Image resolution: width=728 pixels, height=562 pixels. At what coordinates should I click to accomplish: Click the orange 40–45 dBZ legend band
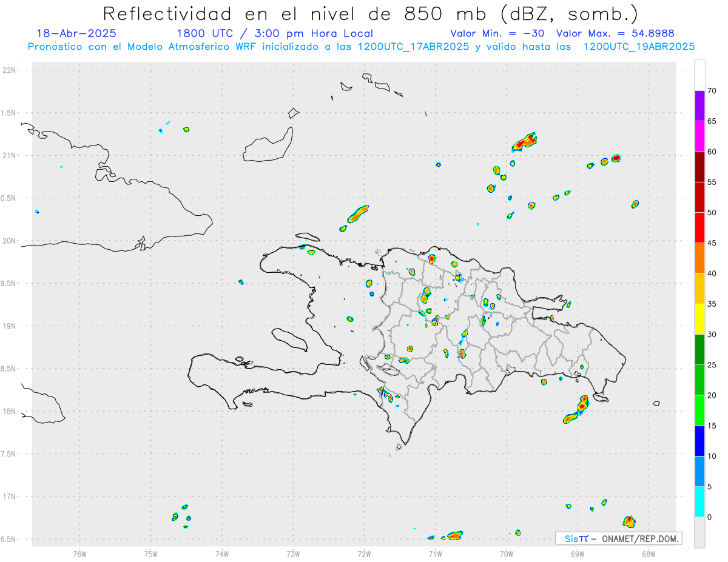[699, 258]
